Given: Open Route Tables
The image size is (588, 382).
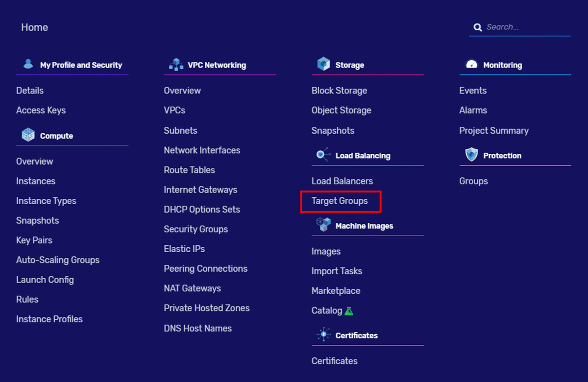Looking at the screenshot, I should point(190,170).
